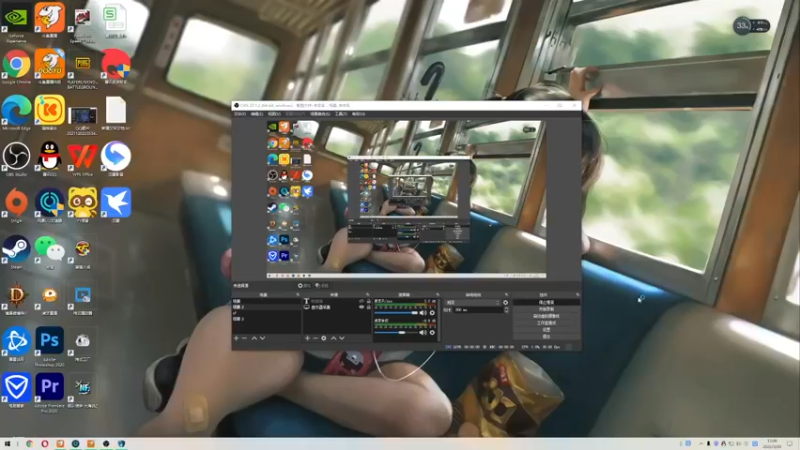
Task: Open the 编辑 (Edit) menu in OBS
Action: pyautogui.click(x=257, y=114)
